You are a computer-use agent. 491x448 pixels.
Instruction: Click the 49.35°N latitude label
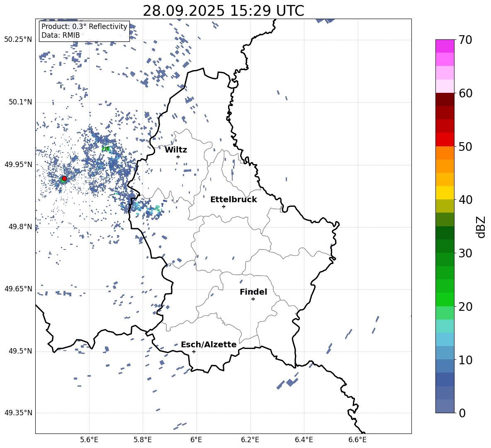click(x=18, y=413)
